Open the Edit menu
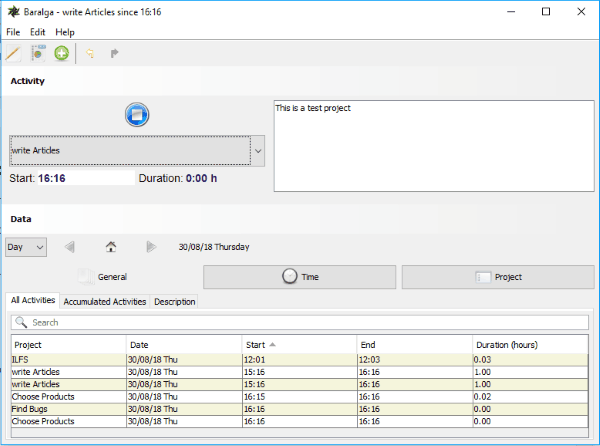The image size is (600, 446). point(38,32)
